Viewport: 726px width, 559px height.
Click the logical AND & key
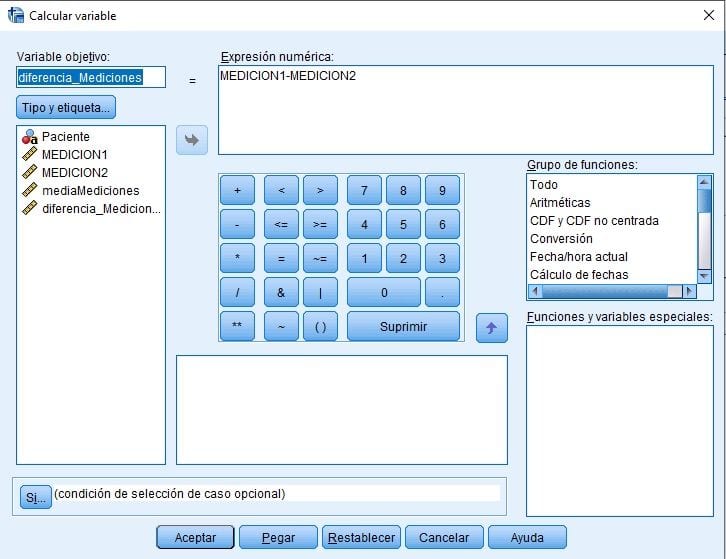point(281,293)
